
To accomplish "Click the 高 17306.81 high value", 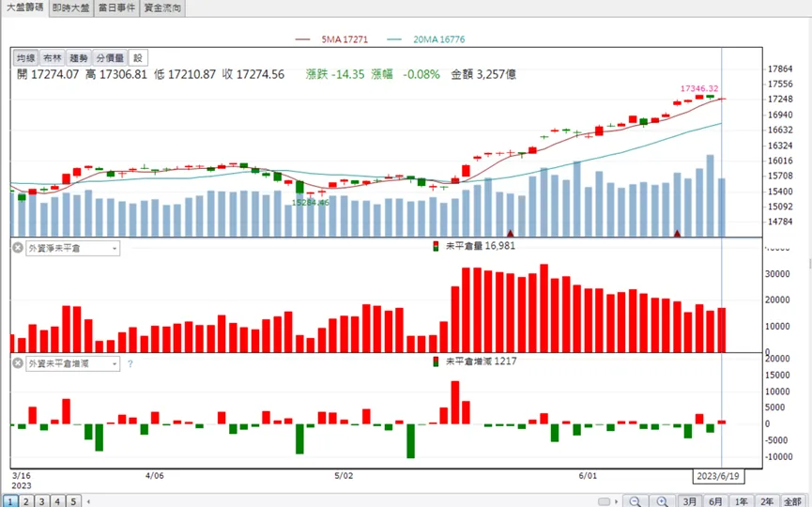I will (x=116, y=74).
